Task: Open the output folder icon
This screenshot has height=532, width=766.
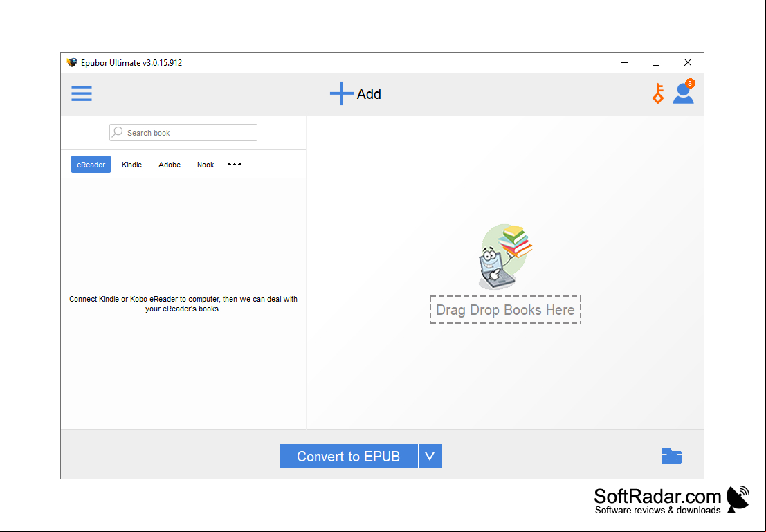Action: click(671, 456)
